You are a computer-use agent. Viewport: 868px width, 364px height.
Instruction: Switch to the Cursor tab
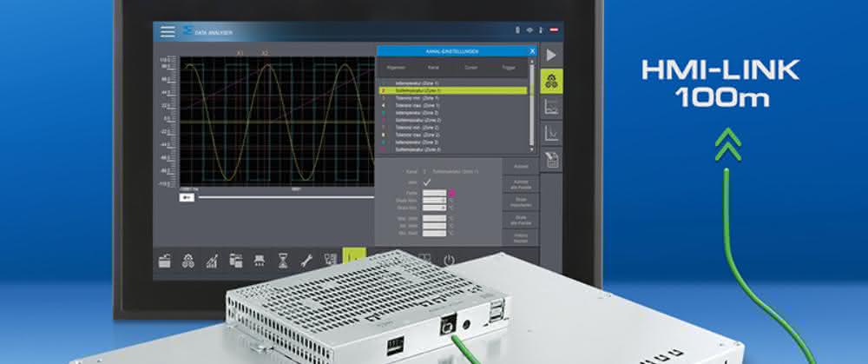coord(471,68)
